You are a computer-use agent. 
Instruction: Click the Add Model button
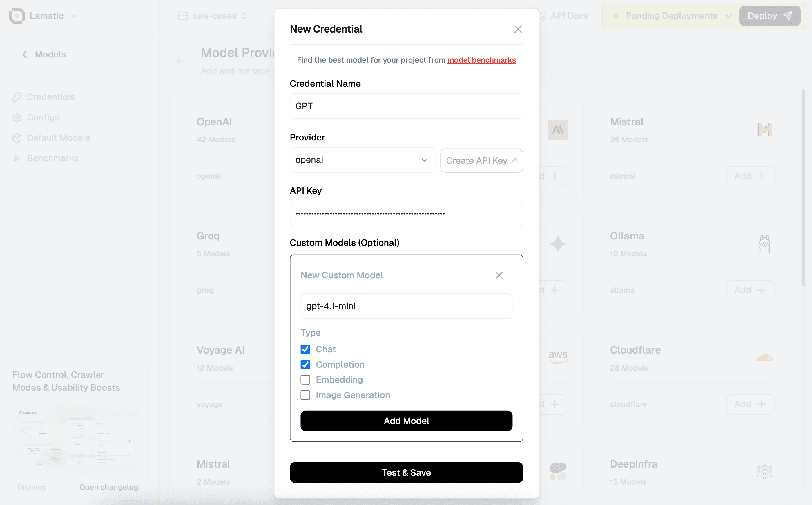coord(406,421)
